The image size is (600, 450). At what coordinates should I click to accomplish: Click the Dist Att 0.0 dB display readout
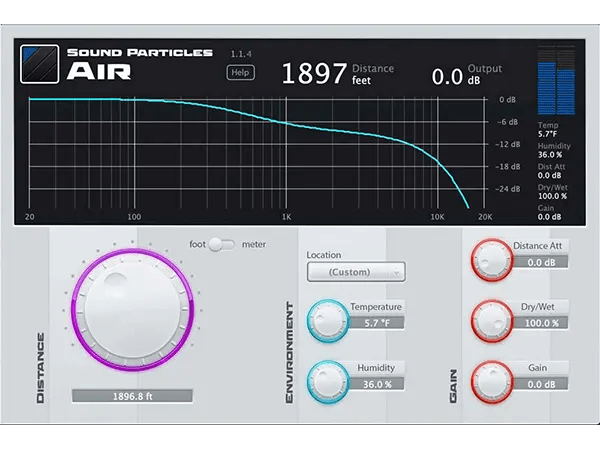pos(551,171)
